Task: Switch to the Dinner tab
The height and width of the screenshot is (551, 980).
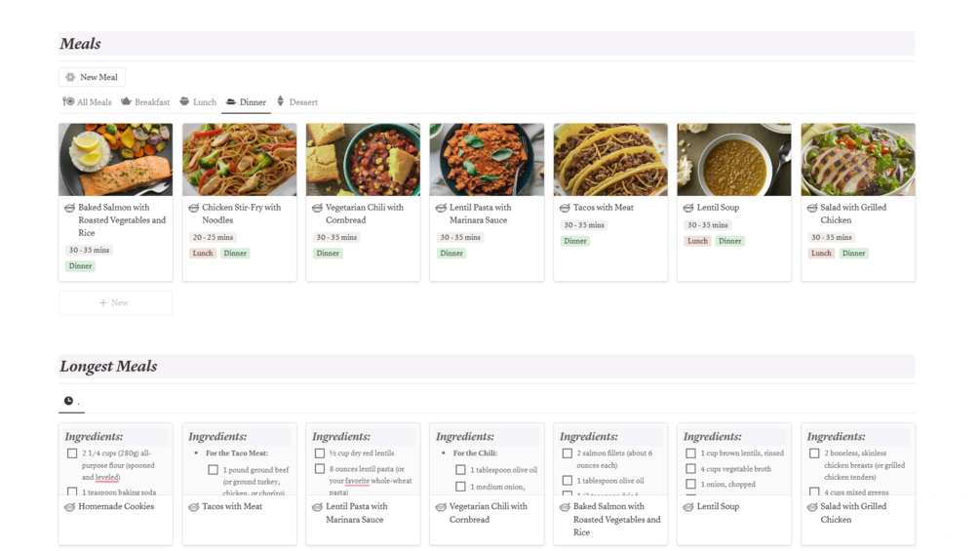Action: [x=246, y=102]
